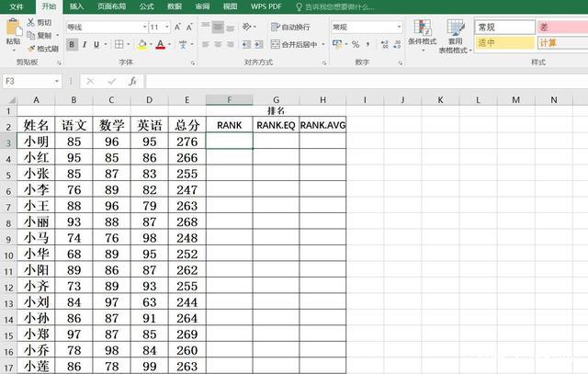Apply yellow fill color bucket

click(141, 45)
